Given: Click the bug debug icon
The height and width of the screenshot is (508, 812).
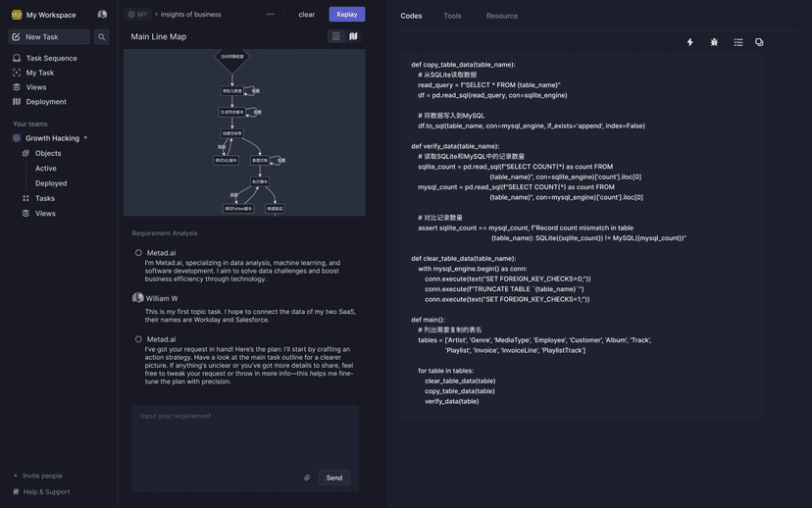Looking at the screenshot, I should tap(714, 42).
